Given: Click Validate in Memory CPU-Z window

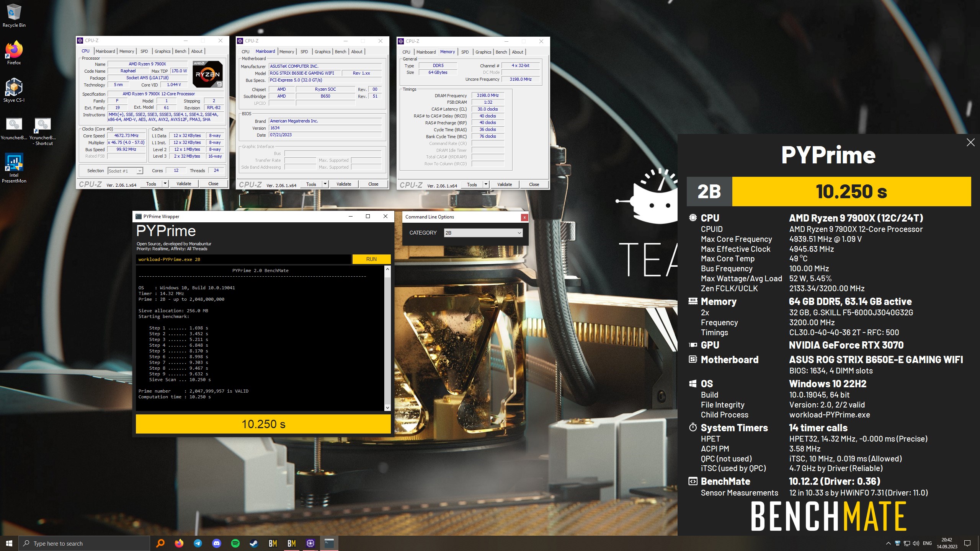Looking at the screenshot, I should coord(505,185).
